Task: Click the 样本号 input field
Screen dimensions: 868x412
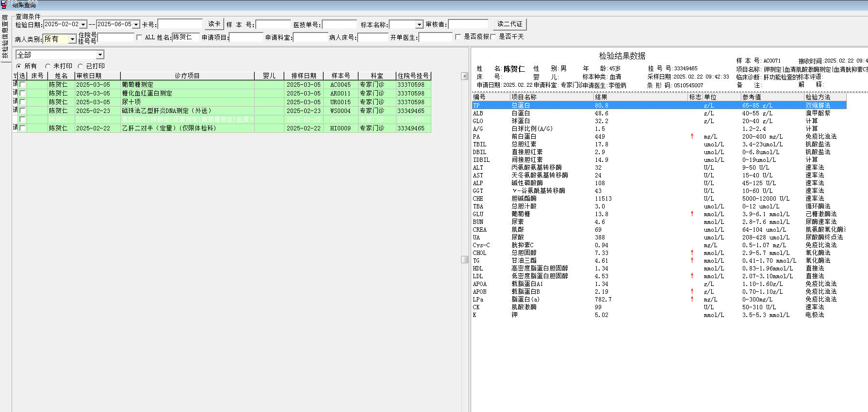Action: (x=273, y=24)
